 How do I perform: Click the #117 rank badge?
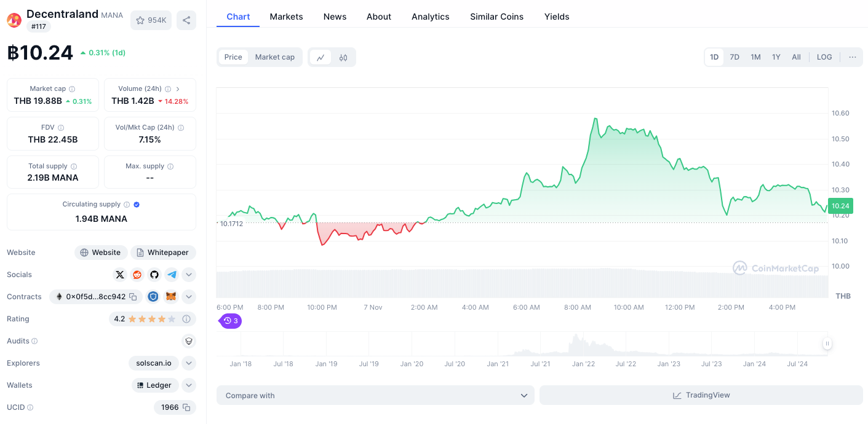(39, 26)
